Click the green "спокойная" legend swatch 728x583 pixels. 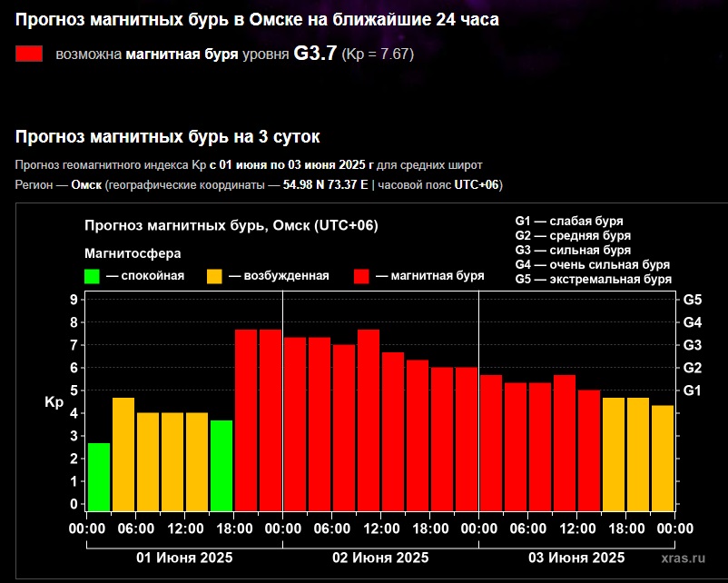click(x=93, y=276)
